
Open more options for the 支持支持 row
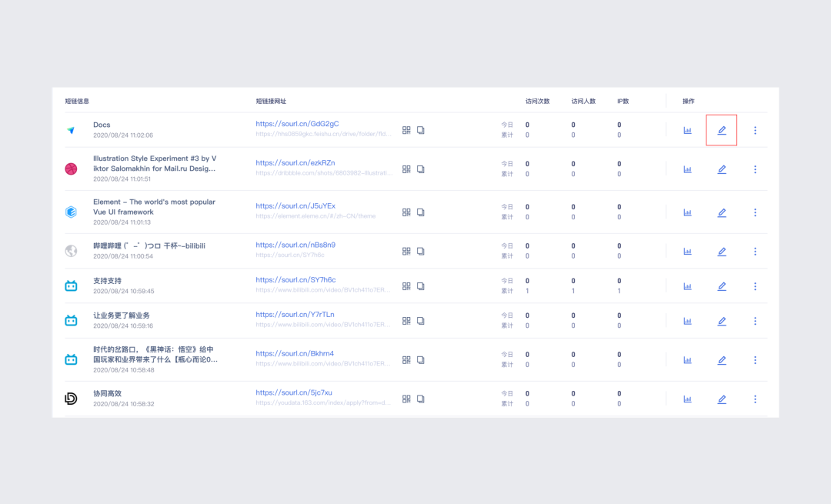[755, 286]
